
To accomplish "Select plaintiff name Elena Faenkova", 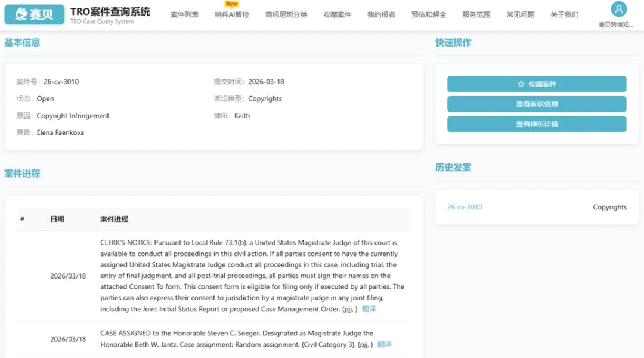I will pyautogui.click(x=60, y=132).
